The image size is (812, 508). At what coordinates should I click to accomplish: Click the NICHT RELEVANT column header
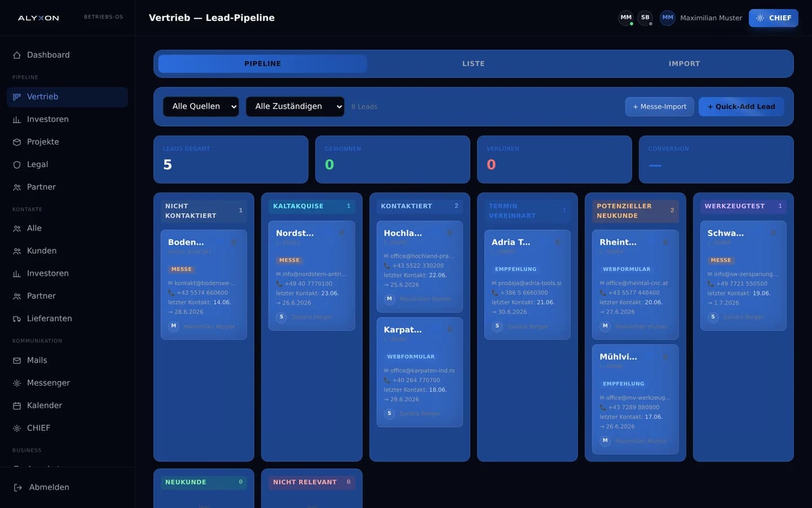tap(311, 483)
